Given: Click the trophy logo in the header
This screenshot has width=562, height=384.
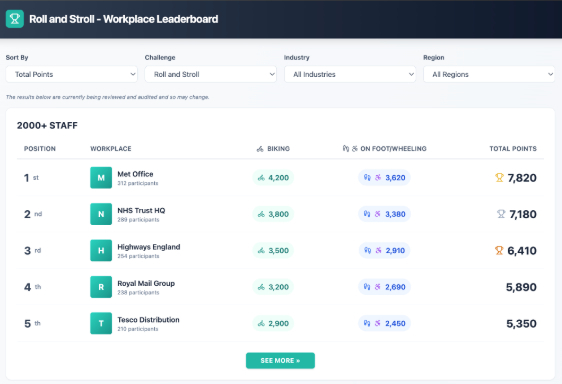Looking at the screenshot, I should (x=15, y=19).
